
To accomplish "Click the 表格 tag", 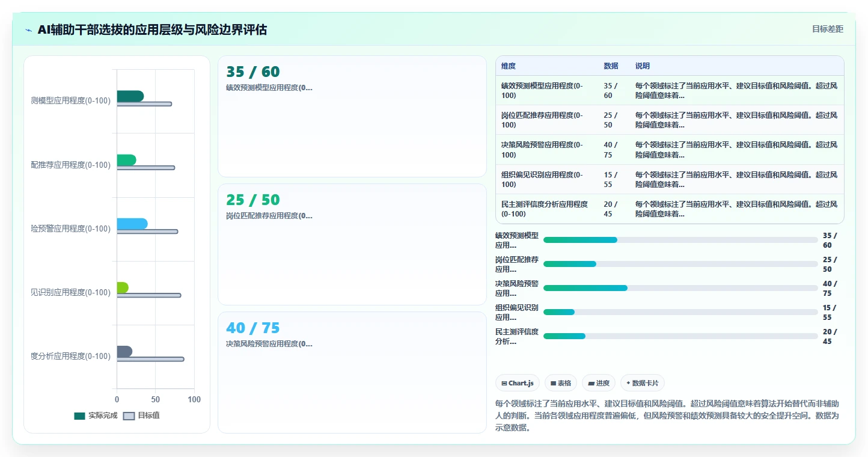I will click(561, 383).
